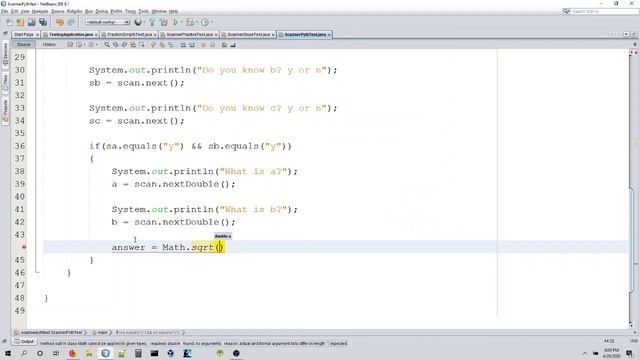Image resolution: width=640 pixels, height=360 pixels.
Task: Open the Run menu
Action: 89,11
